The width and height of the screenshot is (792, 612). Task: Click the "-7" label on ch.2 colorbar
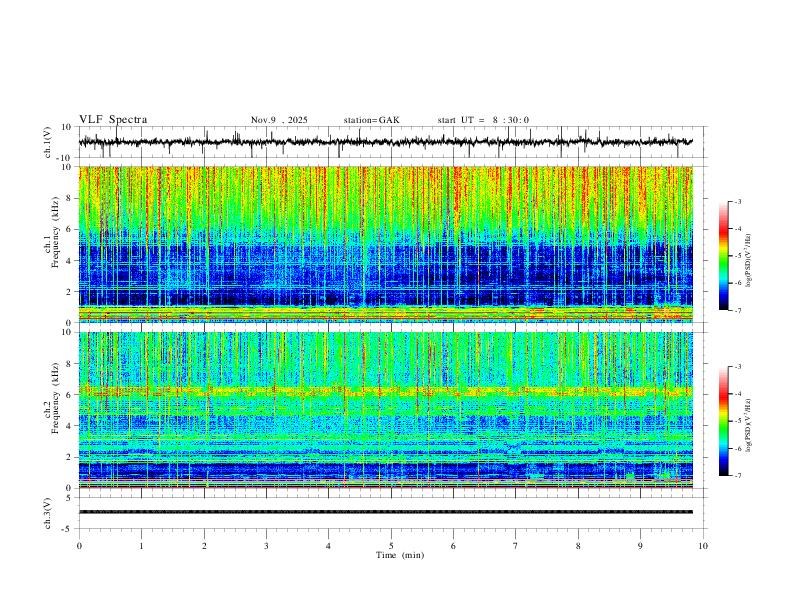point(738,476)
